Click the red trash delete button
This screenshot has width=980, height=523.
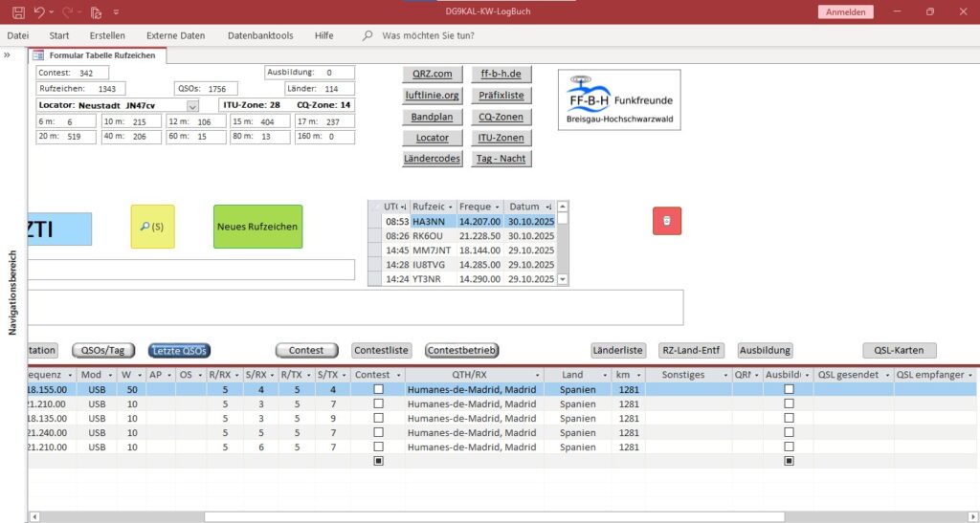click(x=667, y=221)
